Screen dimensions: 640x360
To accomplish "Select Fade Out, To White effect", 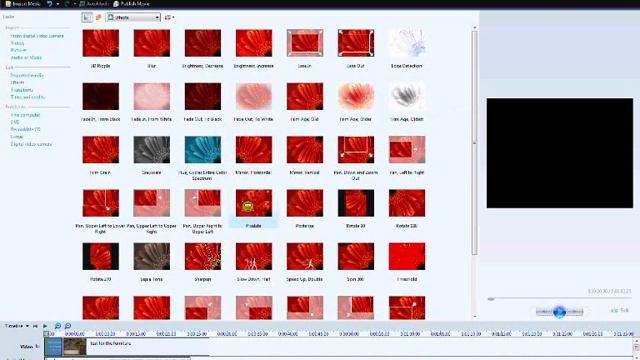I will (x=253, y=96).
